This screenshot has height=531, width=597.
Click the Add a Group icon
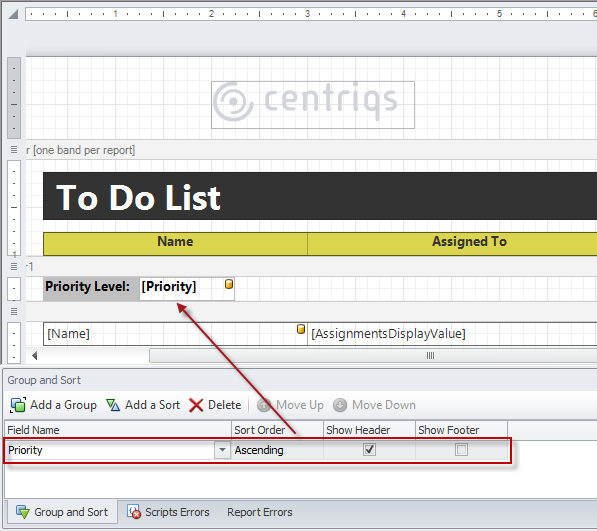(x=18, y=405)
